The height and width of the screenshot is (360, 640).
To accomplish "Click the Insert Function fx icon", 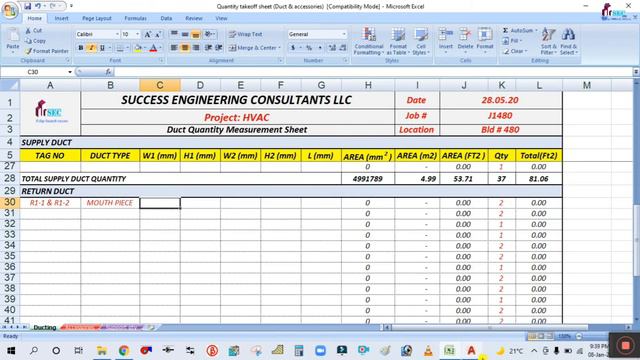I will pos(108,72).
